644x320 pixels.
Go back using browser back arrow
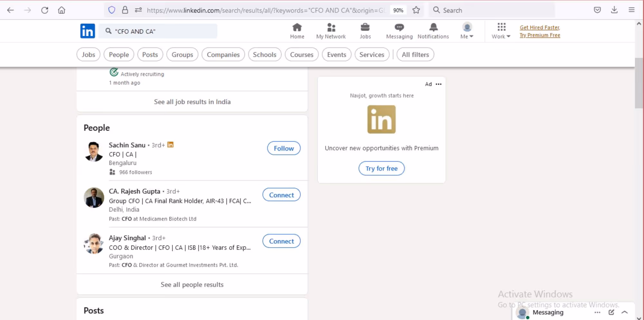click(x=10, y=10)
